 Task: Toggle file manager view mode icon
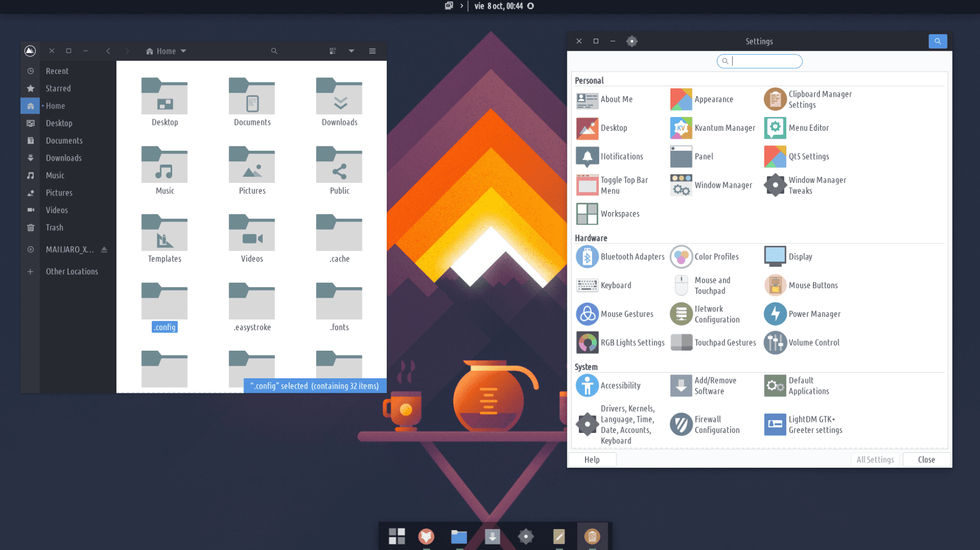click(x=333, y=51)
